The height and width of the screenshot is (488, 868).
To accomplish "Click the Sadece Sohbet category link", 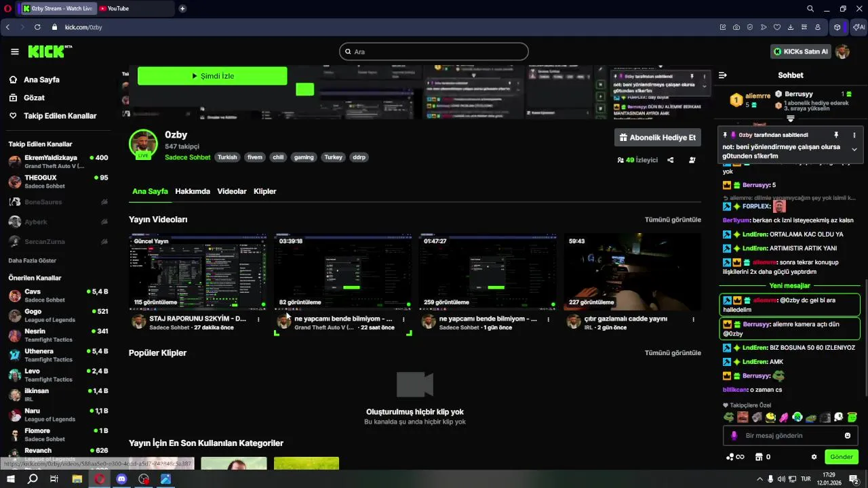I will 188,157.
